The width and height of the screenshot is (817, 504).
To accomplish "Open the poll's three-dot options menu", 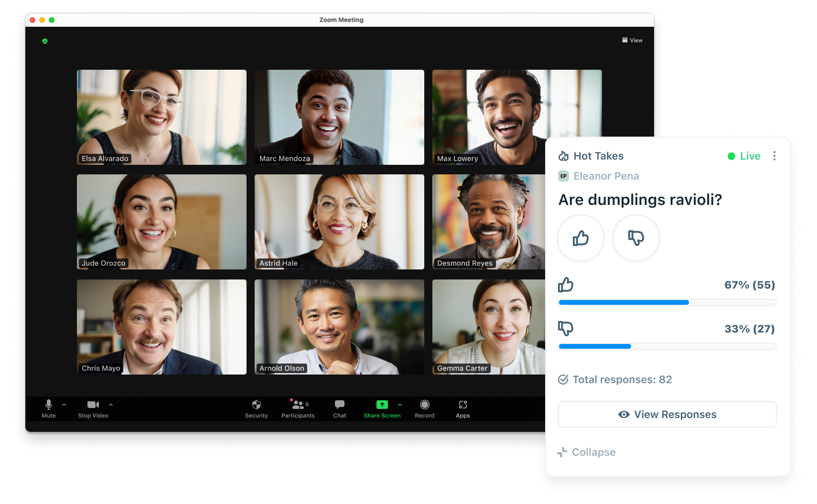I will tap(774, 156).
